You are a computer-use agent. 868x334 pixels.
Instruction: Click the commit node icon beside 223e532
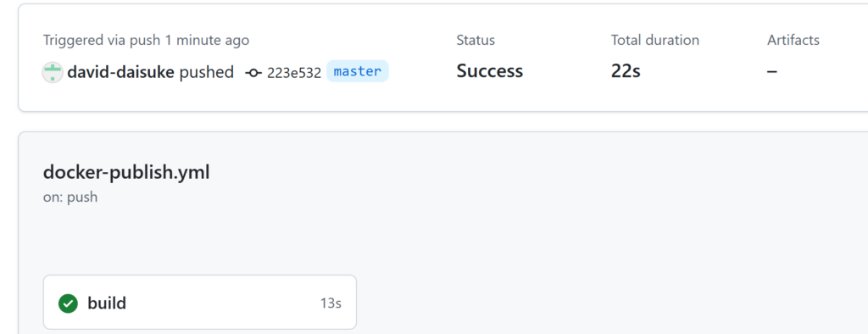253,73
